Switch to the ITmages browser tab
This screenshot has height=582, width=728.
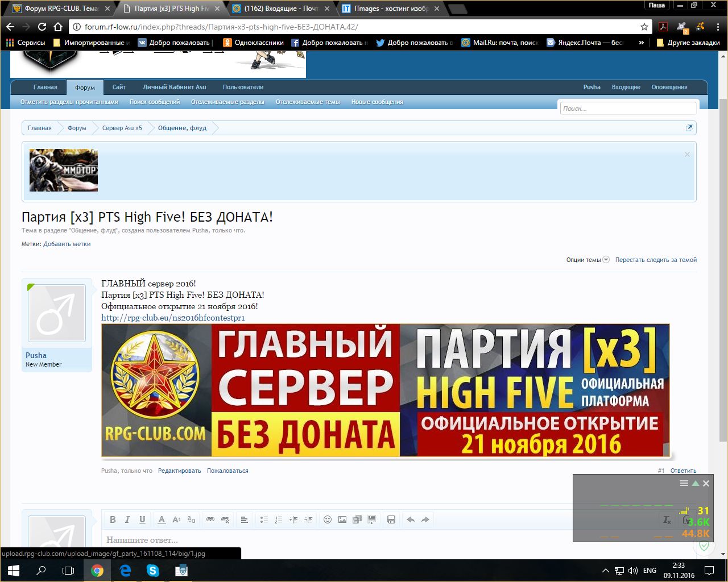(x=391, y=9)
